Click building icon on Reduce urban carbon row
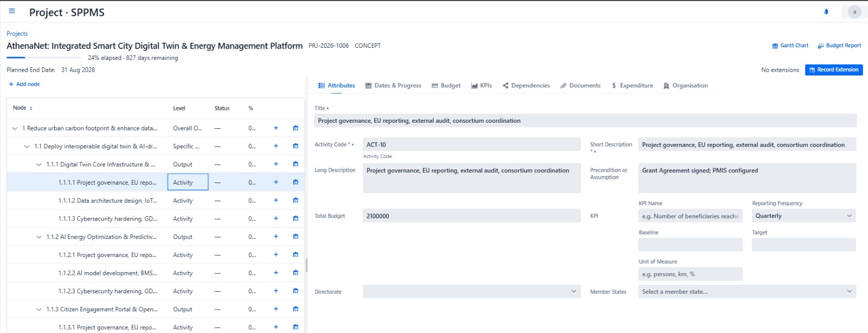 click(296, 128)
